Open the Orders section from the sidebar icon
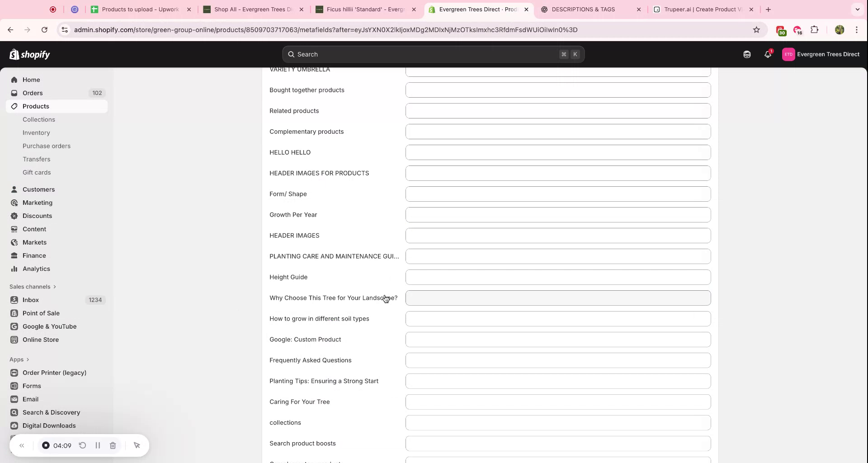This screenshot has width=868, height=463. 14,93
